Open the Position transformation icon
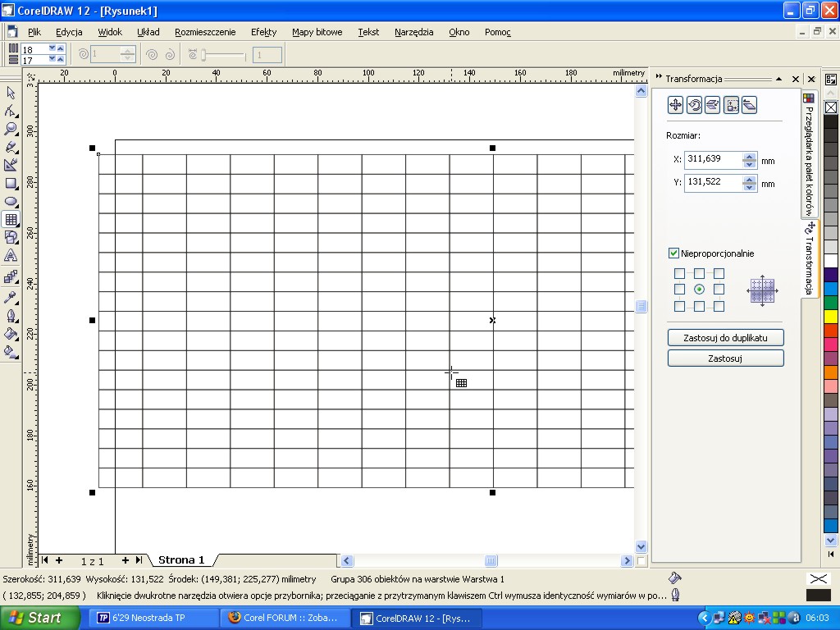This screenshot has height=630, width=840. (675, 104)
